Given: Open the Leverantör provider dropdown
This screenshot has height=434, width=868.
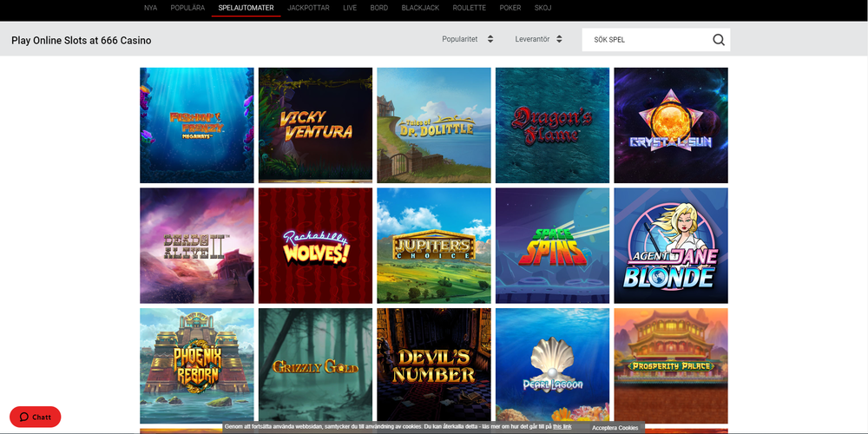Looking at the screenshot, I should pyautogui.click(x=539, y=39).
